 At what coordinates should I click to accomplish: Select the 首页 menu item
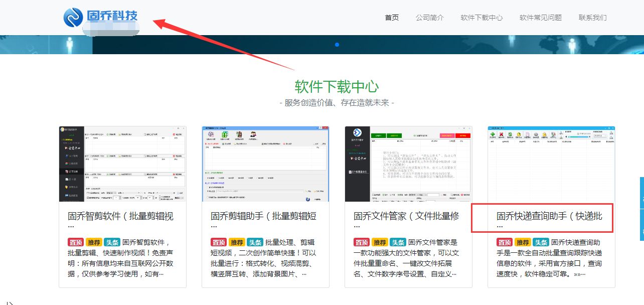coord(391,18)
